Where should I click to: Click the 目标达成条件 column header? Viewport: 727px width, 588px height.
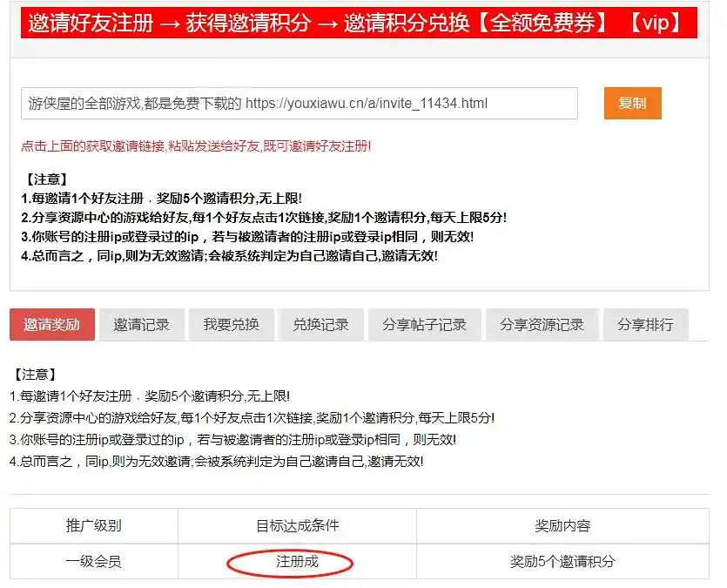click(297, 526)
